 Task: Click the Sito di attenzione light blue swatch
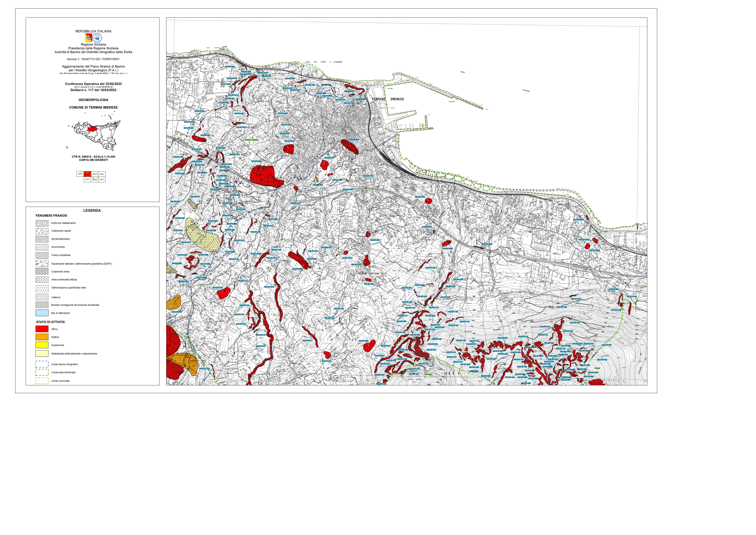point(42,313)
